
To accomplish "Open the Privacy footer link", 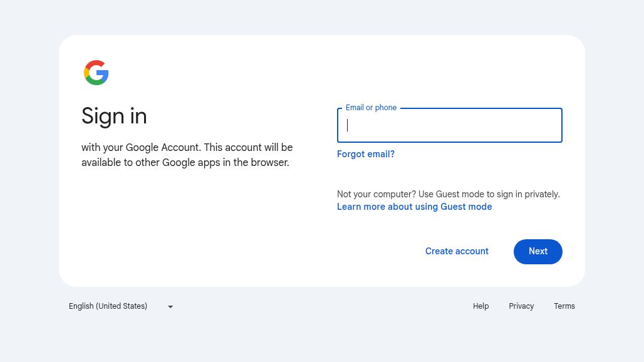I will (521, 306).
